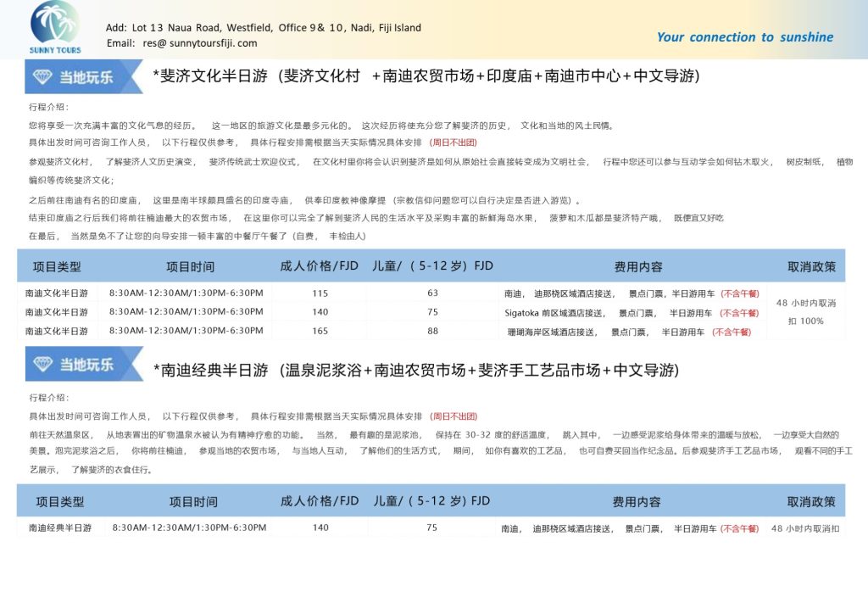The image size is (868, 614).
Task: Click the slogan 'Your connection to sunshine'
Action: coord(745,37)
